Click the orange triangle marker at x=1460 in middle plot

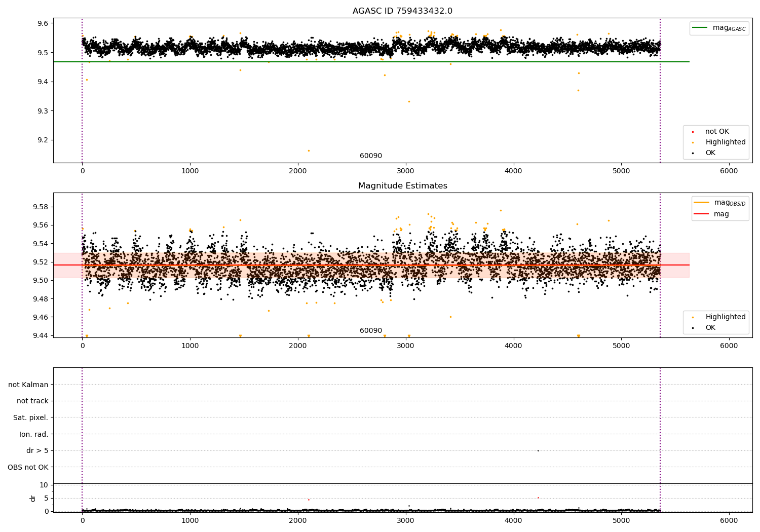point(240,336)
